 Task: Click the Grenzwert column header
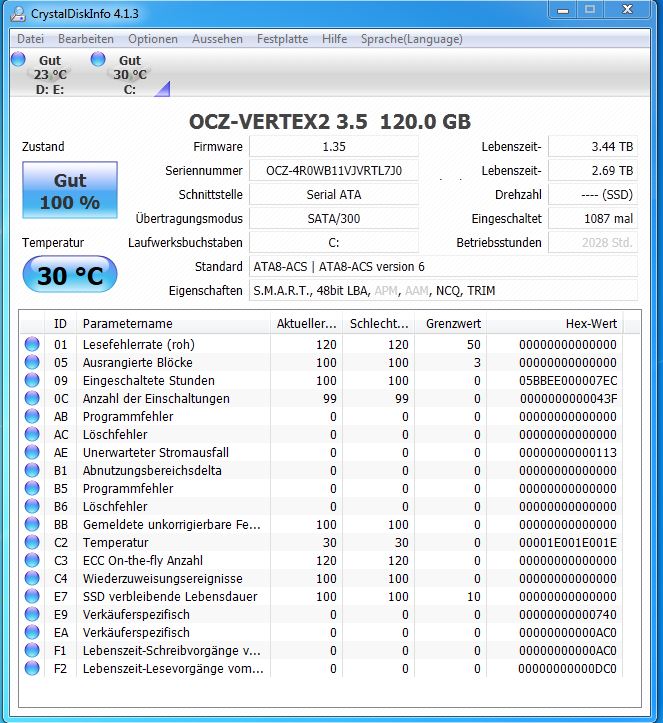coord(451,324)
